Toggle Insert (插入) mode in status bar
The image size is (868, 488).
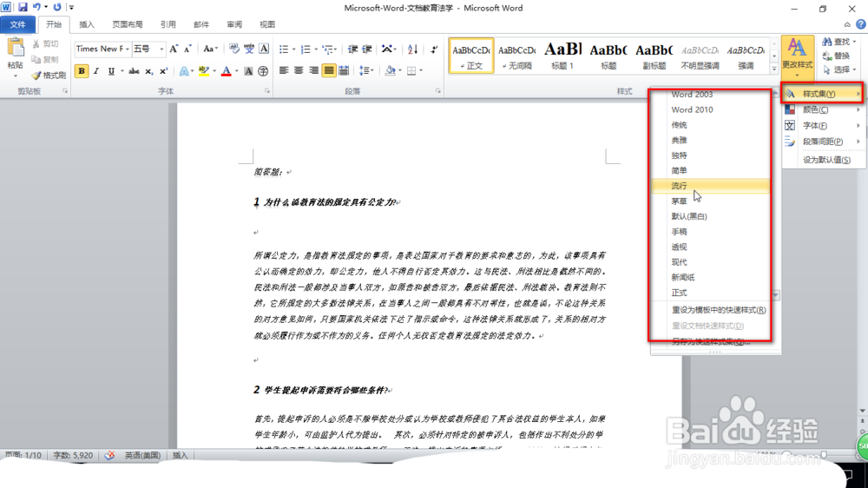(x=180, y=455)
